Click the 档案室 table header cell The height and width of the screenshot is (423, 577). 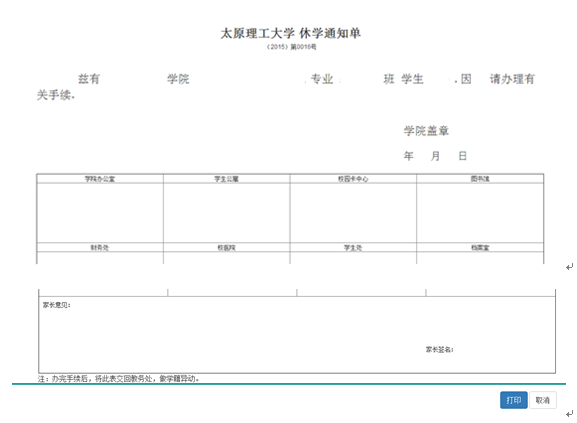480,248
